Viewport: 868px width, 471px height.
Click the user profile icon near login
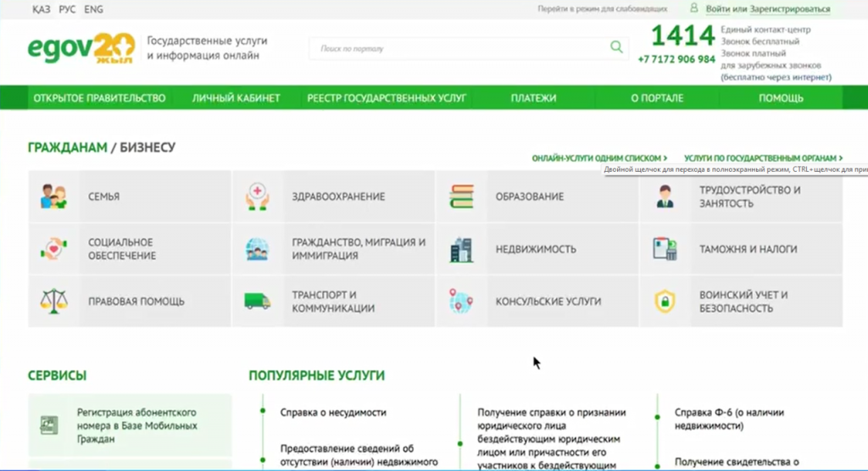click(x=693, y=8)
